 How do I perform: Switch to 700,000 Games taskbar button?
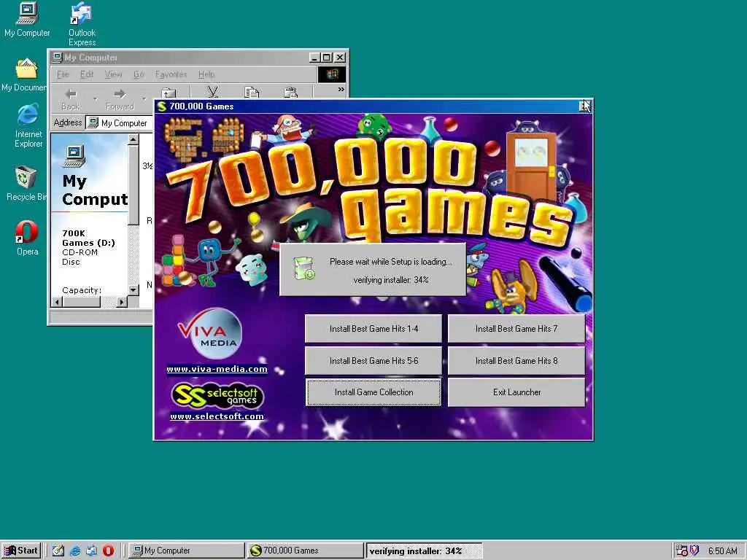coord(305,551)
